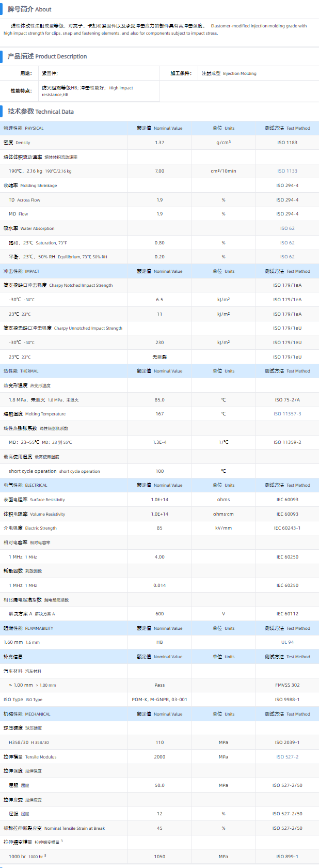Click the About section heading
The height and width of the screenshot is (868, 319).
(29, 9)
